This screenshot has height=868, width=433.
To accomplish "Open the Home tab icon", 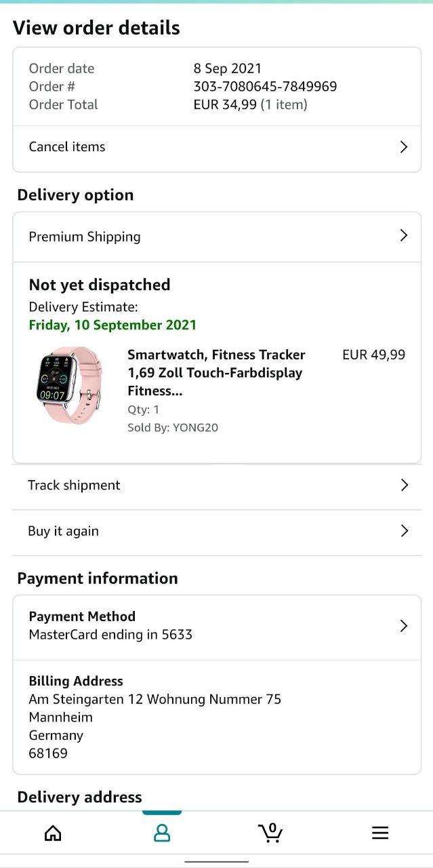I will 53,833.
